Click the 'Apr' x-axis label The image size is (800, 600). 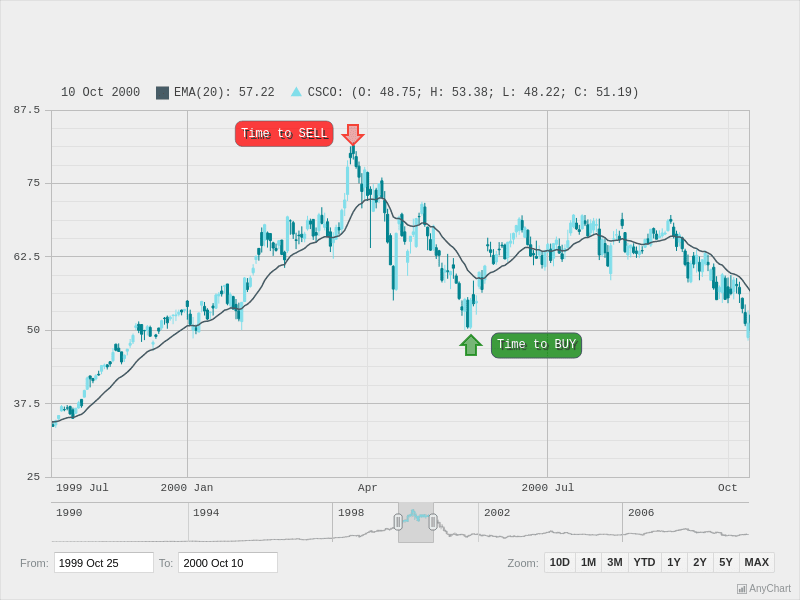[367, 488]
